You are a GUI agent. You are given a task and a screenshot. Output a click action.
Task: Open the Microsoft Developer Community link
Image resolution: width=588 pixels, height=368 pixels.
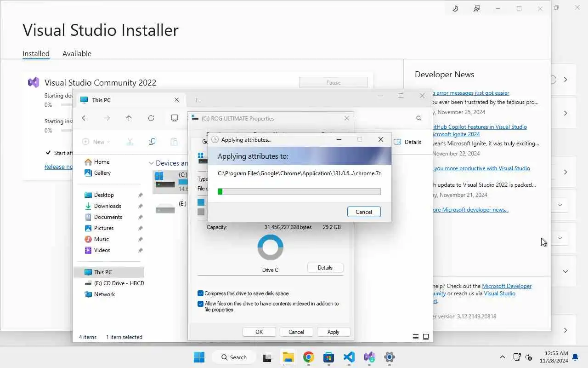click(482, 290)
